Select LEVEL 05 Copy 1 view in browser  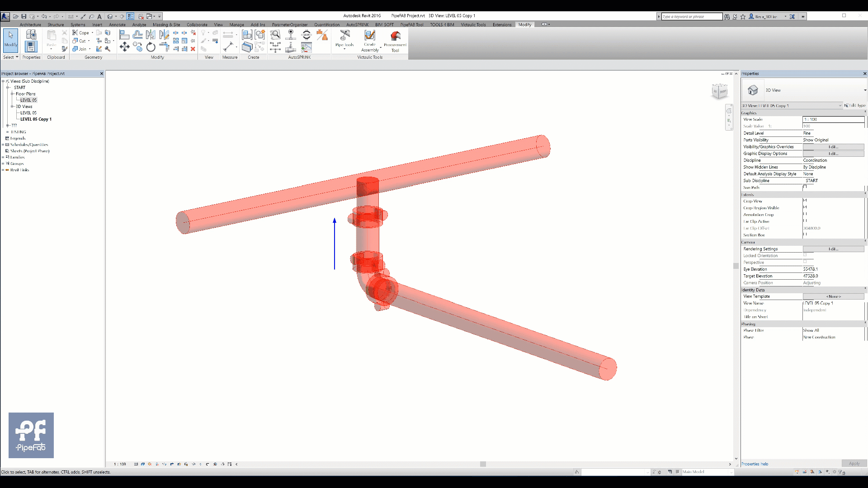(36, 119)
